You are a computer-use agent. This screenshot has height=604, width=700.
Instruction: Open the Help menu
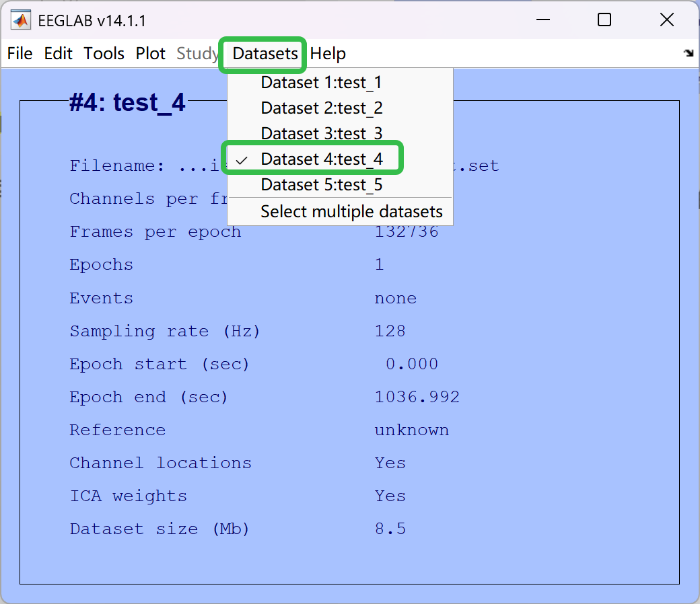tap(328, 54)
